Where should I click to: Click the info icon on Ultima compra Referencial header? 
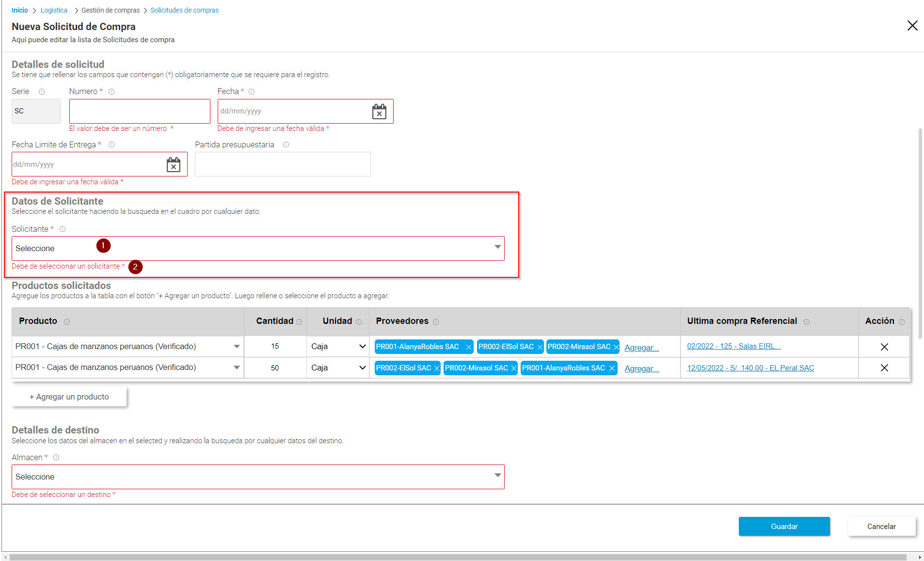point(807,321)
